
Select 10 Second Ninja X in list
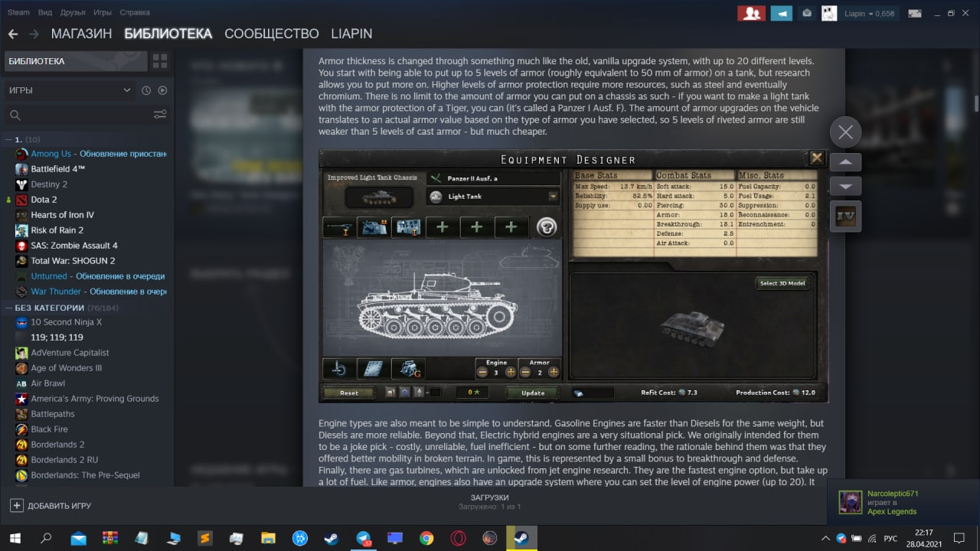[x=90, y=322]
